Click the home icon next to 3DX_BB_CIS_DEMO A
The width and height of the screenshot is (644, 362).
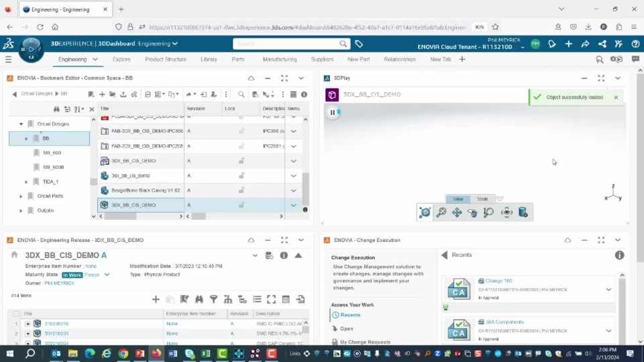tap(14, 255)
